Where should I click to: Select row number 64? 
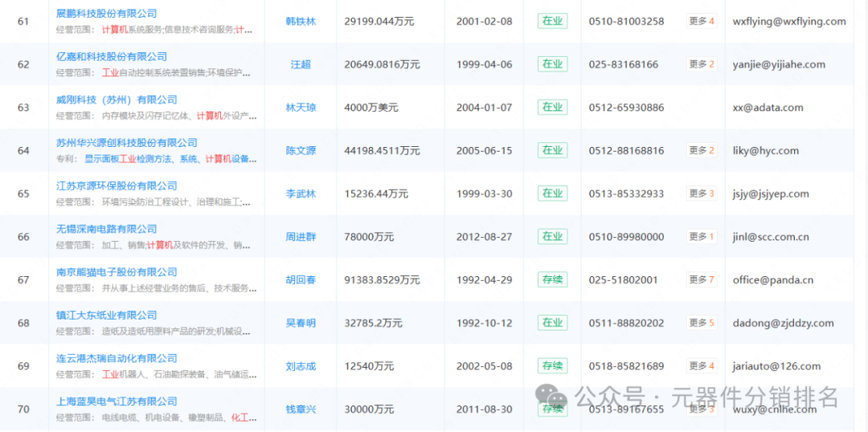[x=23, y=151]
